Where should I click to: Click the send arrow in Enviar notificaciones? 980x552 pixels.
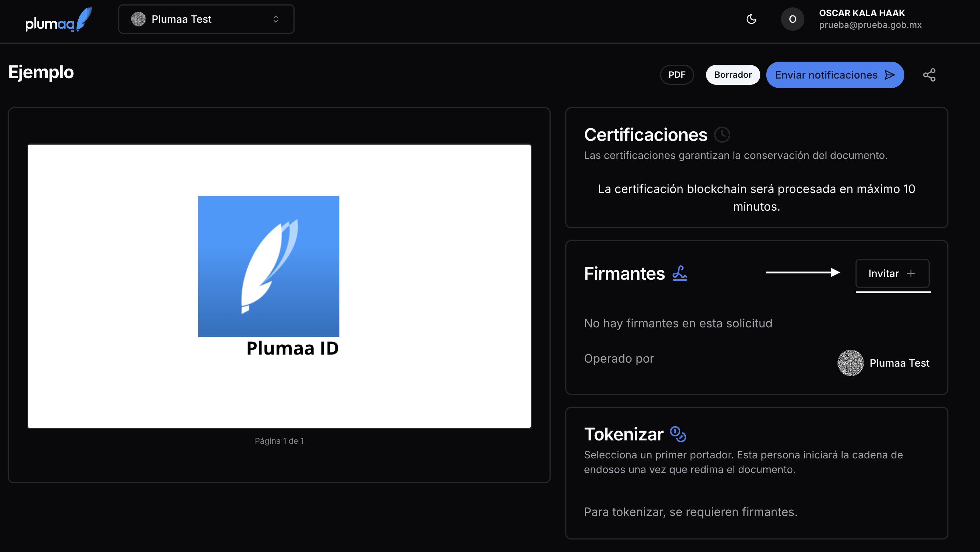(x=890, y=75)
